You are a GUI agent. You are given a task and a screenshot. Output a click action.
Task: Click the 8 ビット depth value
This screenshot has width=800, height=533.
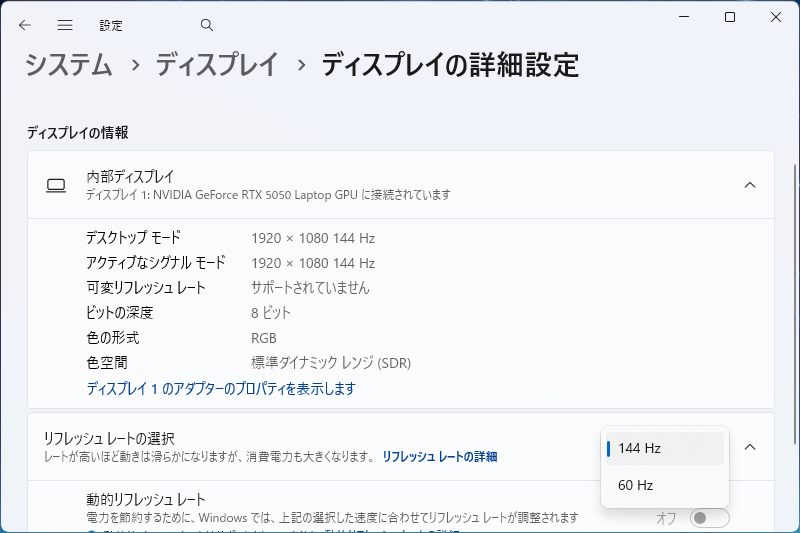[271, 313]
